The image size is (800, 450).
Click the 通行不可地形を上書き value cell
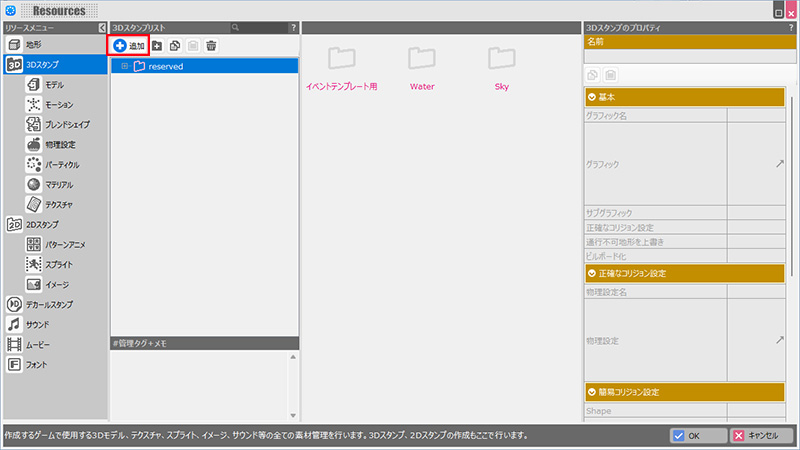(756, 242)
